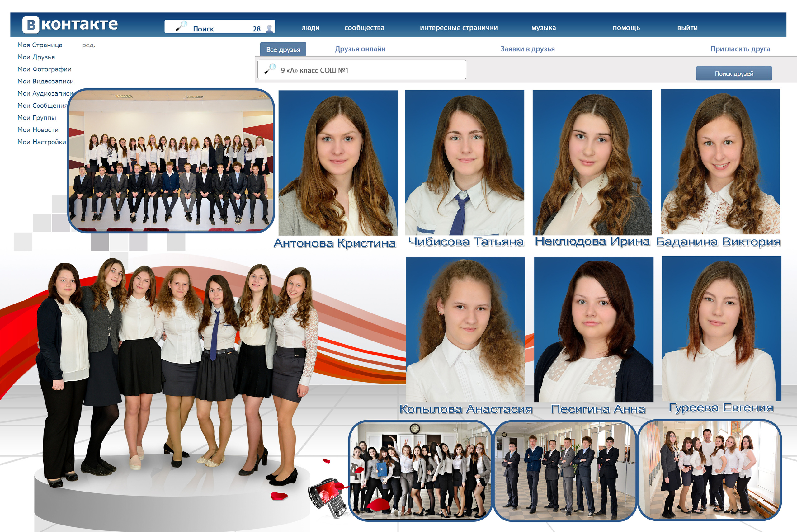Open the class group photo on stage
797x532 pixels.
pyautogui.click(x=171, y=161)
